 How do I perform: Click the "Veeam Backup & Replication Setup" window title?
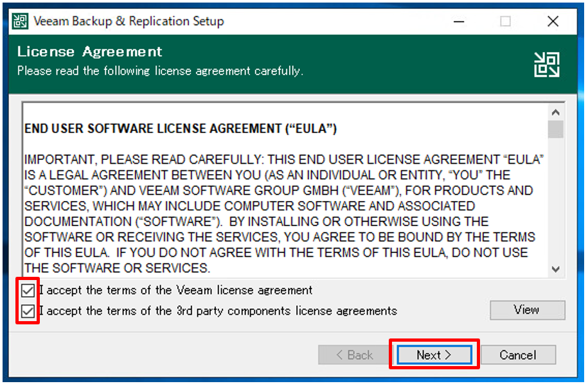point(129,21)
